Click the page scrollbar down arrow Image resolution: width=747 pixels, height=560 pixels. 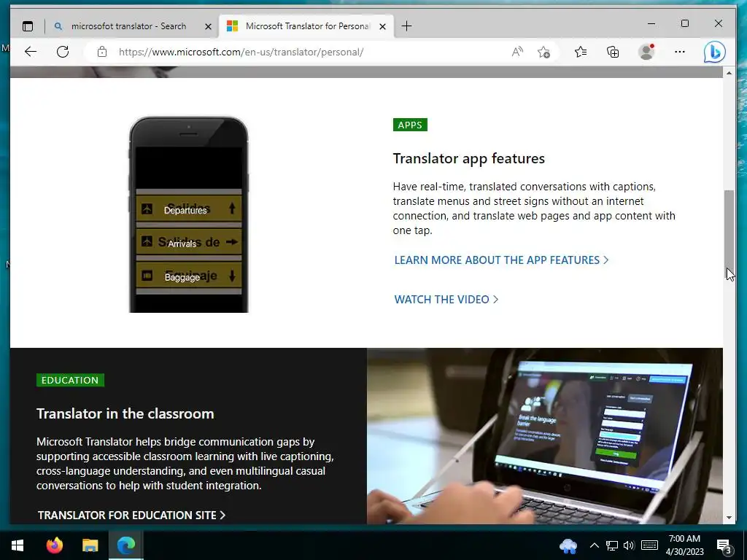pos(729,518)
